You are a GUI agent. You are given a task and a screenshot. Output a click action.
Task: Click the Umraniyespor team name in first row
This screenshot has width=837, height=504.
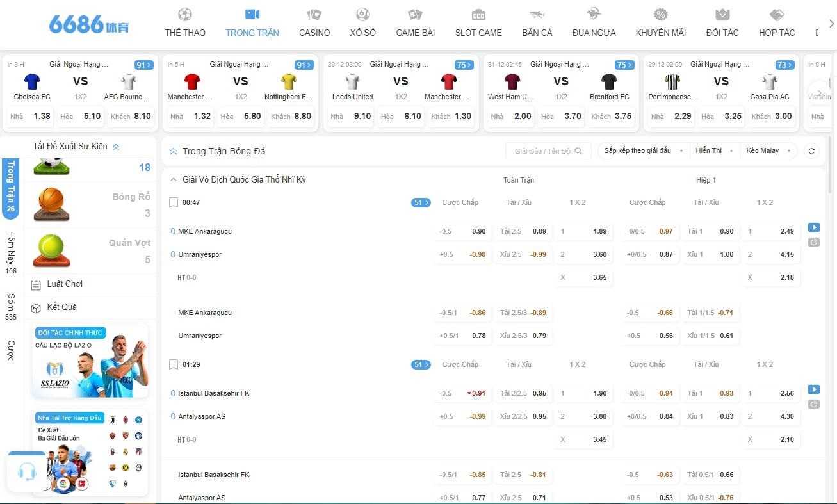(200, 254)
